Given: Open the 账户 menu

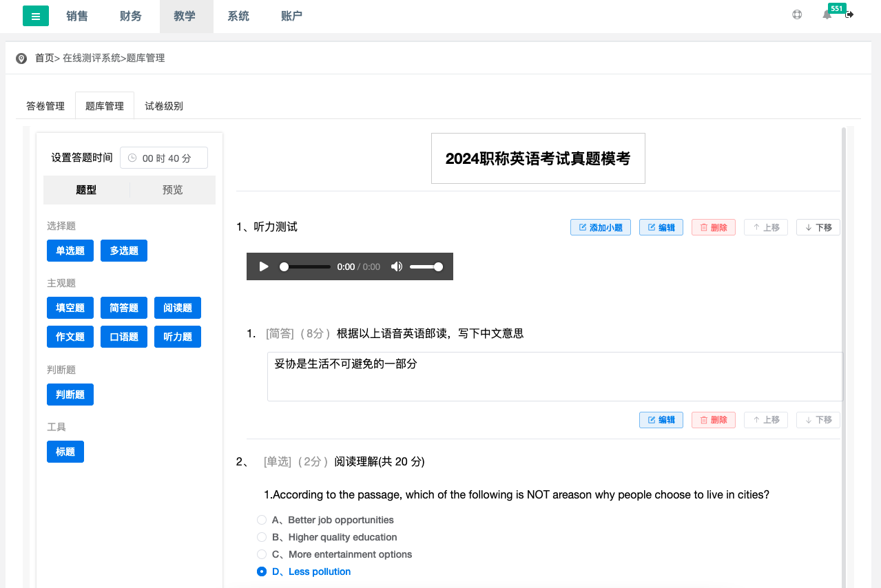Looking at the screenshot, I should tap(292, 16).
